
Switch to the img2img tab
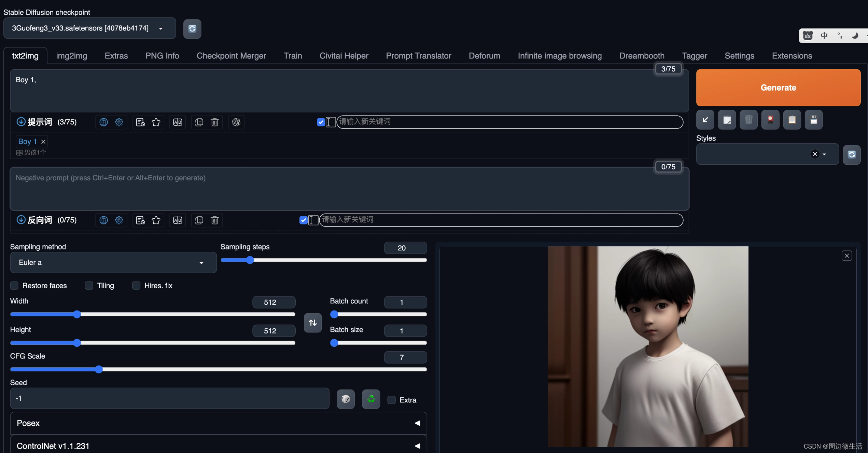(x=71, y=56)
